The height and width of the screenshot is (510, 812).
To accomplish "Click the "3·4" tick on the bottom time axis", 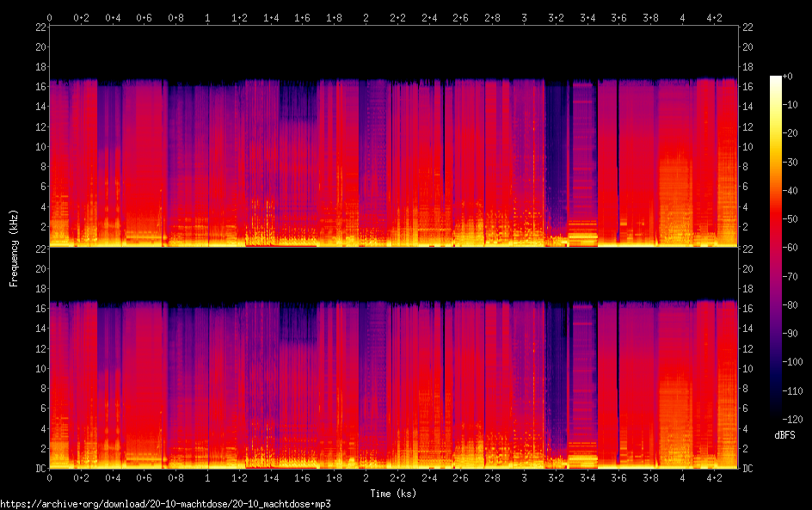I will (x=587, y=478).
